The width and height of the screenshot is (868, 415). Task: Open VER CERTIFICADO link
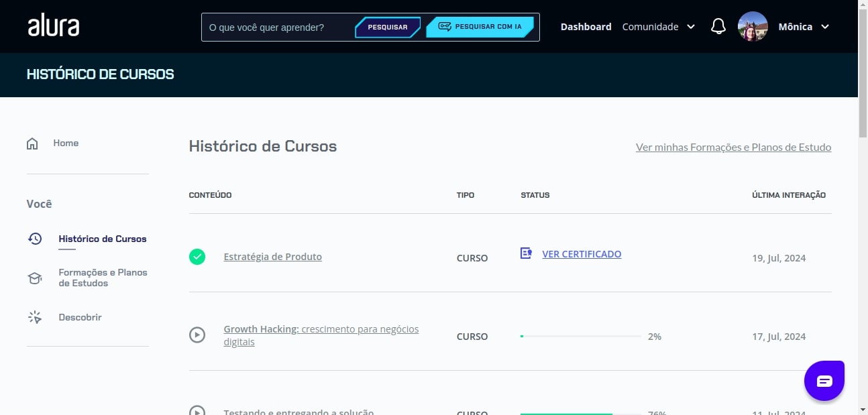tap(582, 254)
